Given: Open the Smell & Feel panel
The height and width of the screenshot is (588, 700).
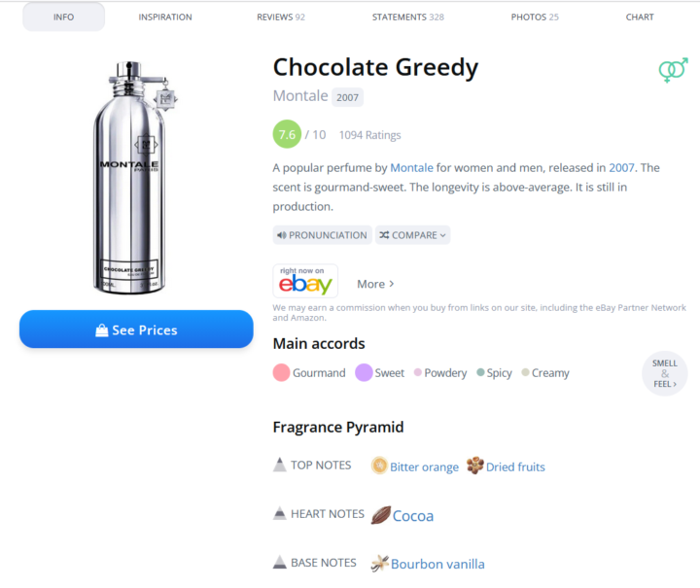Looking at the screenshot, I should [665, 374].
